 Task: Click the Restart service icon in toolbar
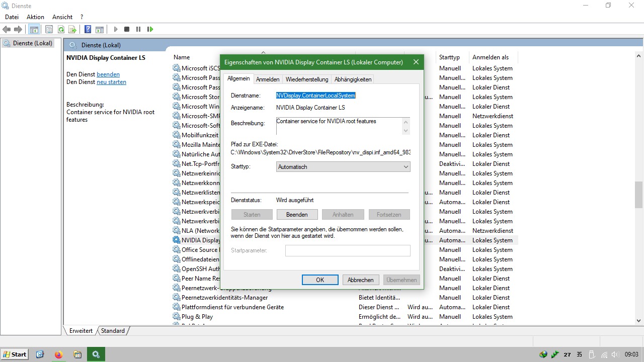(x=150, y=30)
